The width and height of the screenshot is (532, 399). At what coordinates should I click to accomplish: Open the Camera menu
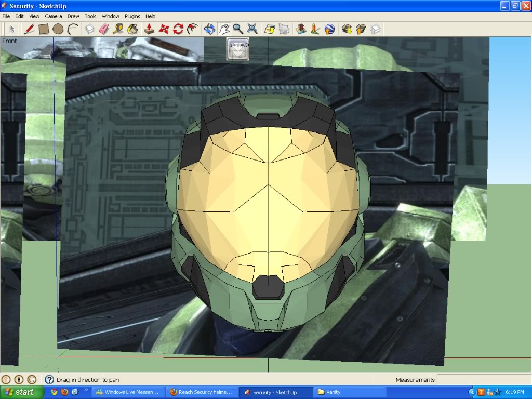tap(53, 16)
